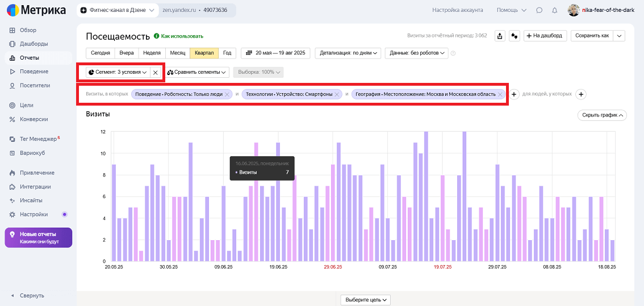This screenshot has height=306, width=644.
Task: Remove the Moscow location filter
Action: coord(500,94)
